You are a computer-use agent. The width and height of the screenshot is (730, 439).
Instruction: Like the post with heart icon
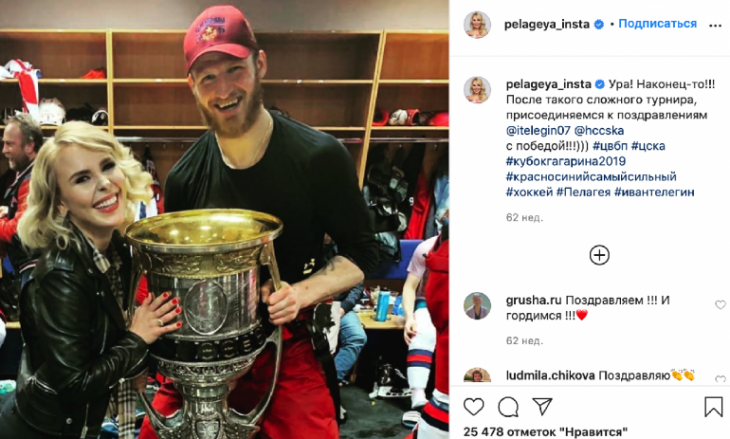coord(473,407)
